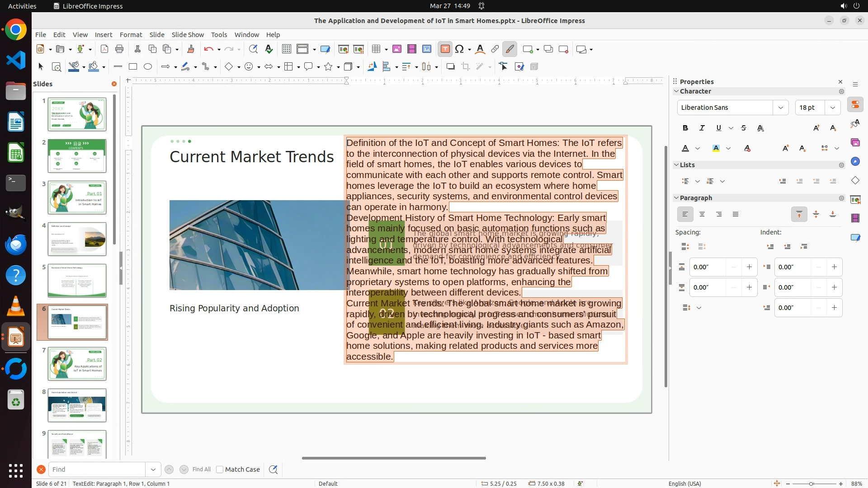Click the Stars and Banners shape icon
Screen dimensions: 868x488
point(329,67)
